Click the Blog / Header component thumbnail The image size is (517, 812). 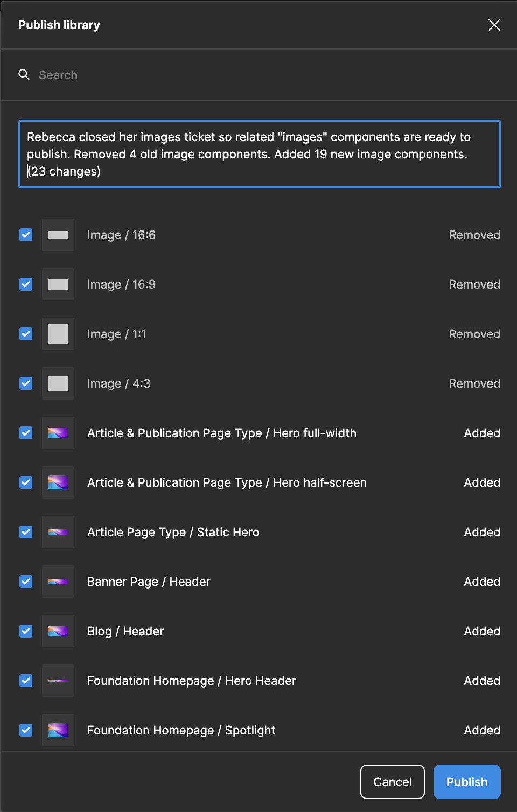58,631
